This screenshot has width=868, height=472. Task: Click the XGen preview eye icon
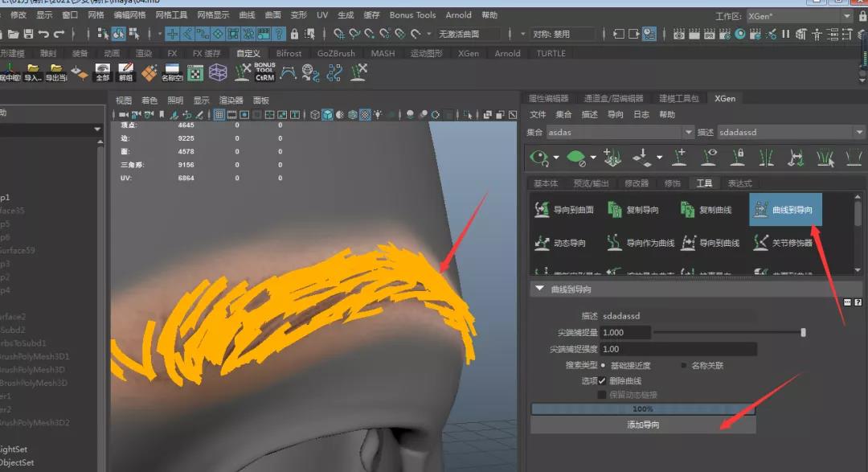click(x=538, y=158)
